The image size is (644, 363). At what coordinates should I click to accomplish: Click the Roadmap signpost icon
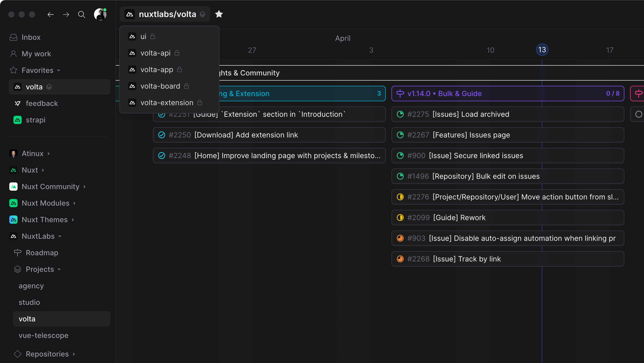(18, 253)
